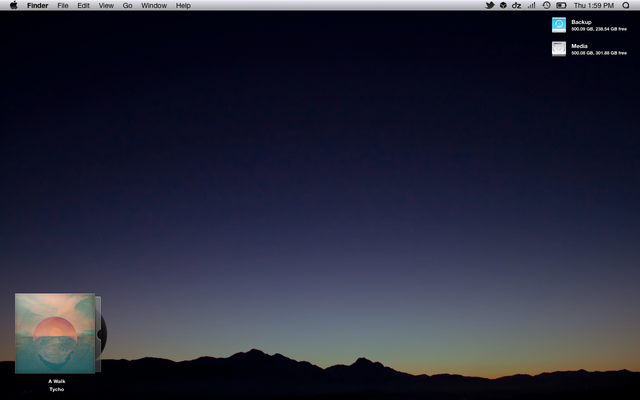Image resolution: width=640 pixels, height=400 pixels.
Task: Open the Apple menu
Action: tap(13, 5)
